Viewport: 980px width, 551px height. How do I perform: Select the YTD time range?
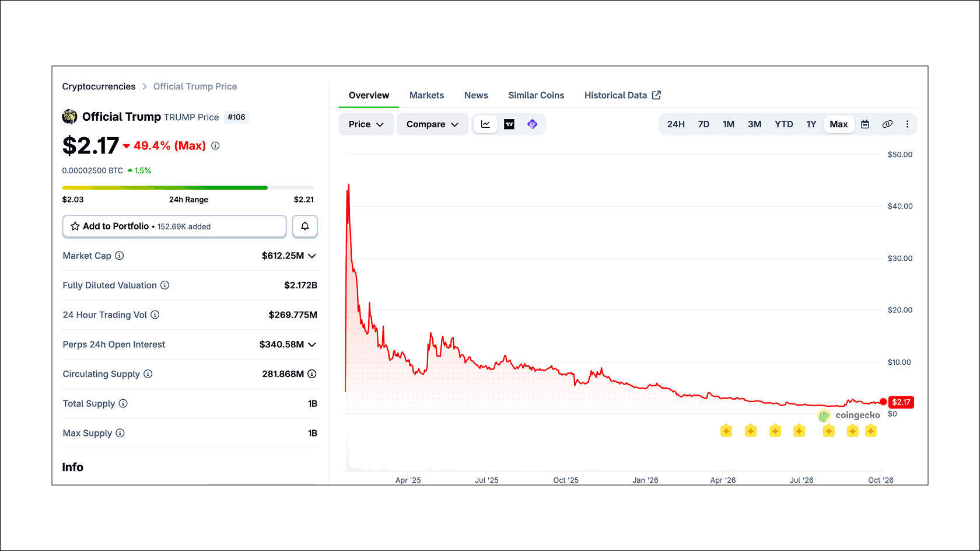(x=783, y=124)
